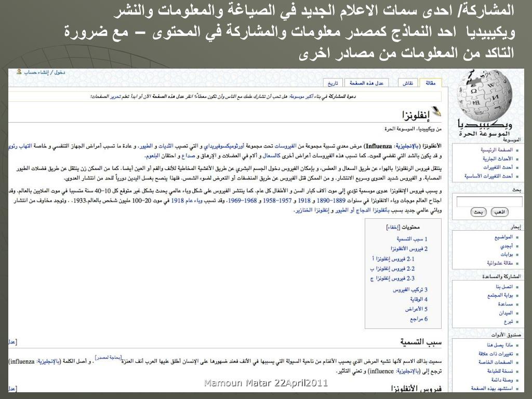Screen dimensions: 532x399
Task: Jump to contents entry 1 سبب التسمية
Action: point(412,239)
